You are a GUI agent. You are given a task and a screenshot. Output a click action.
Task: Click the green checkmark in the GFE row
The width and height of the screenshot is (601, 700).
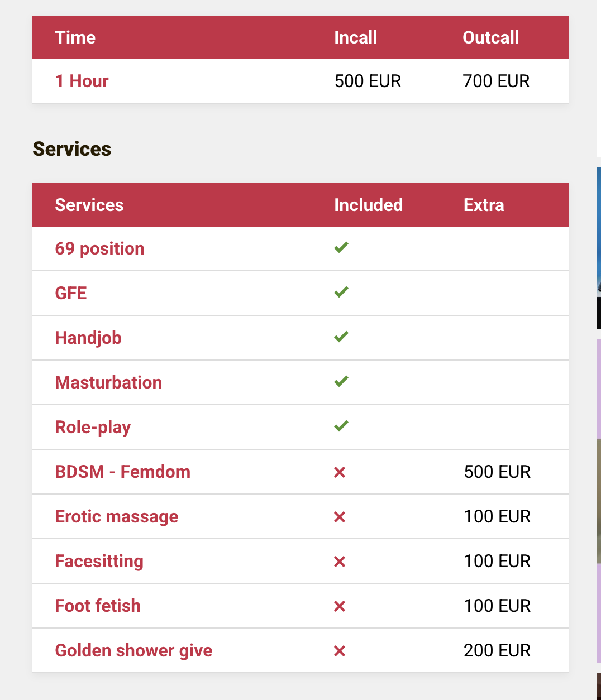click(341, 292)
